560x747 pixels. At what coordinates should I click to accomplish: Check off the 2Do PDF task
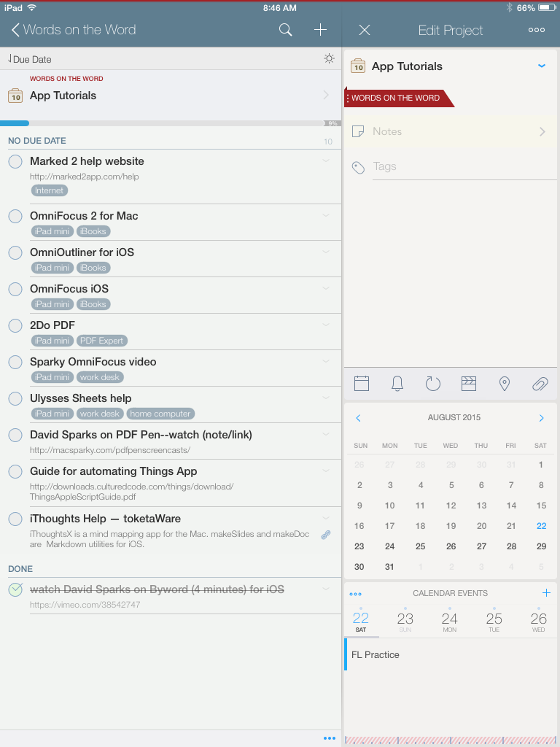point(15,325)
